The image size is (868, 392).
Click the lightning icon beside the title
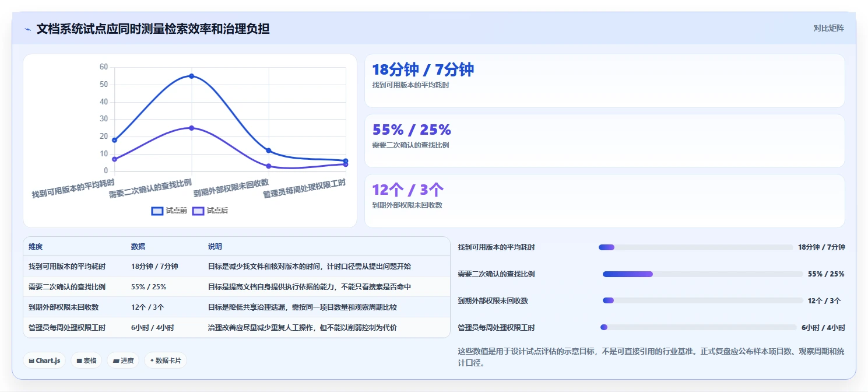coord(28,29)
